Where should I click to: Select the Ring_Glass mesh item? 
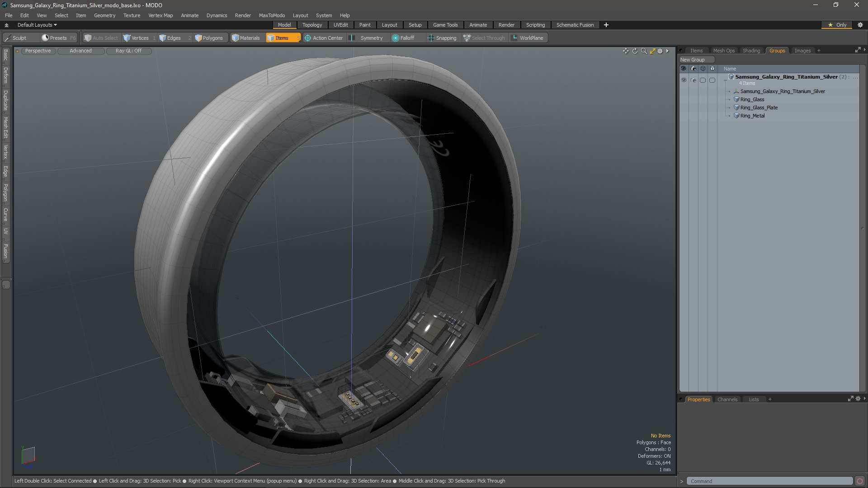[x=752, y=99]
